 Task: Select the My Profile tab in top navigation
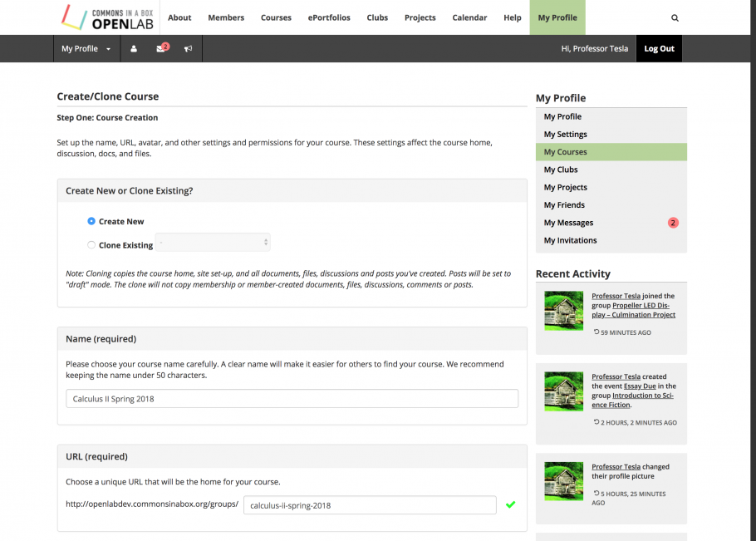[x=557, y=17]
